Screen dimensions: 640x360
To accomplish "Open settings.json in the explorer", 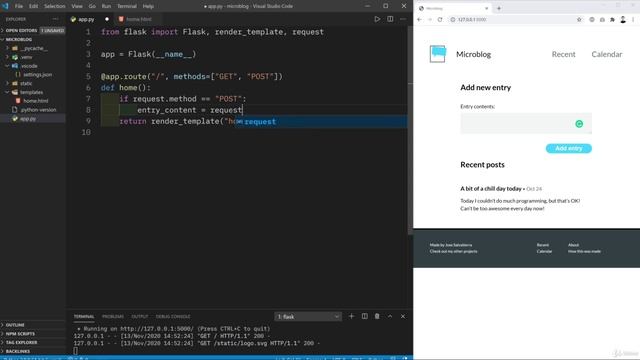I will [38, 75].
